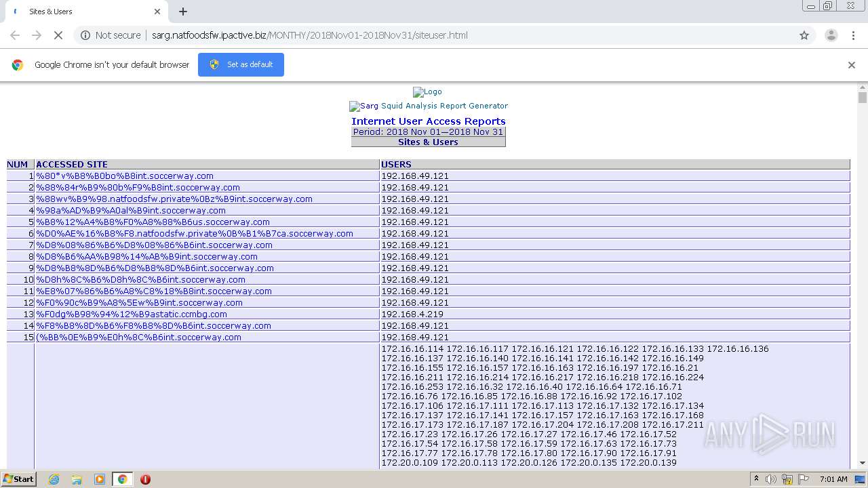The height and width of the screenshot is (488, 868).
Task: Switch to Chrome via taskbar icon
Action: (x=123, y=479)
